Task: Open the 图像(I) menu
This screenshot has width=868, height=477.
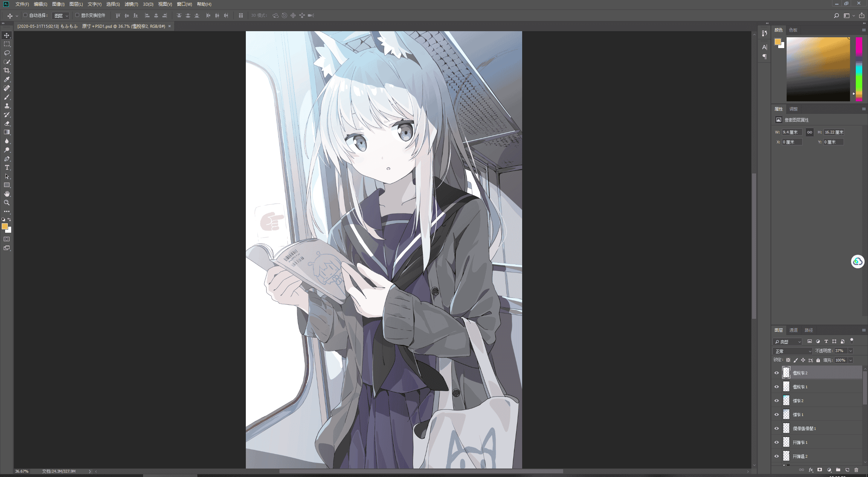Action: 58,4
